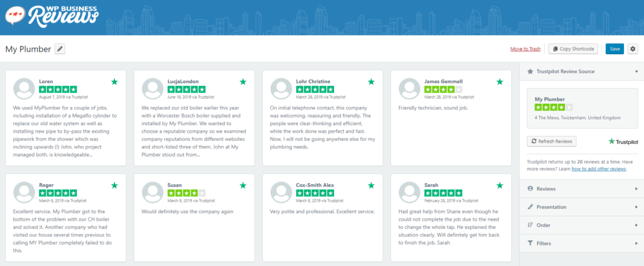Click My Plumber star rating in sidebar
Screen dimensions: 644x266
pyautogui.click(x=553, y=107)
